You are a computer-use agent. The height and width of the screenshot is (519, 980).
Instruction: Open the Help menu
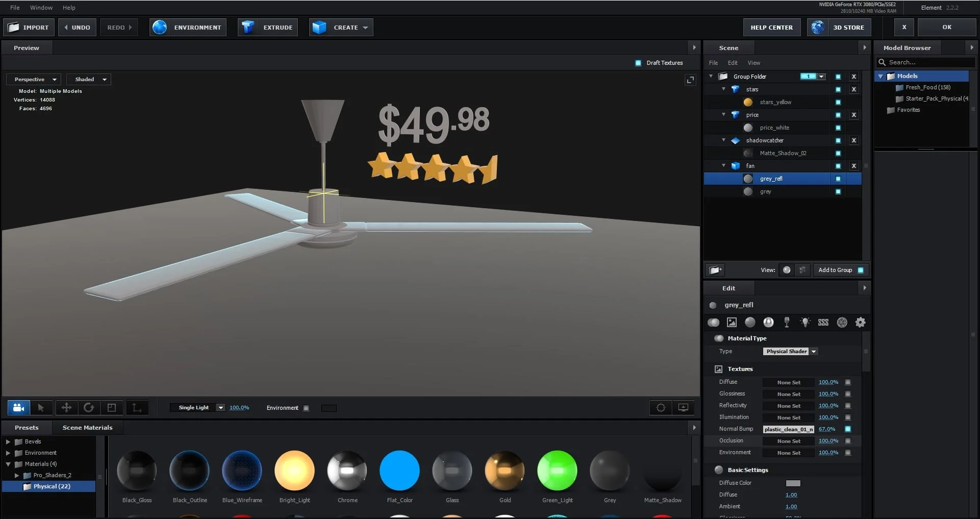[x=69, y=8]
